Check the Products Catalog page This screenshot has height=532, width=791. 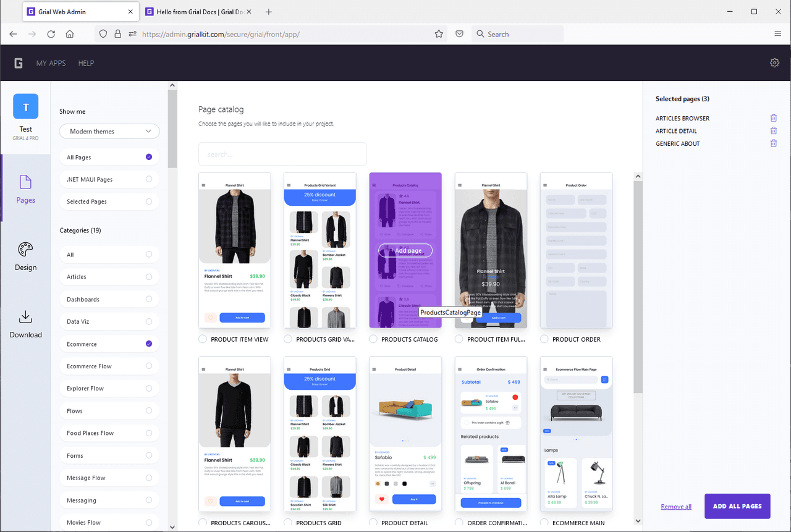tap(373, 339)
